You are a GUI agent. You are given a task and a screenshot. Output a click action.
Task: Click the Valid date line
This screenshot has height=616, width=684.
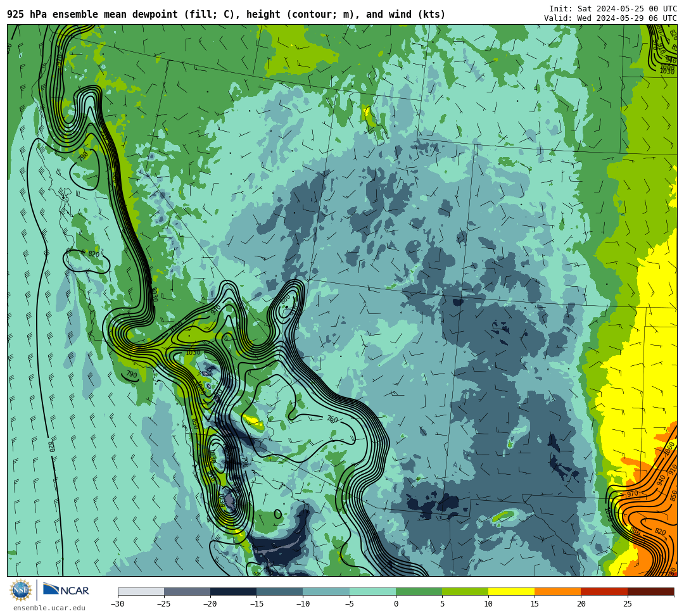(611, 18)
